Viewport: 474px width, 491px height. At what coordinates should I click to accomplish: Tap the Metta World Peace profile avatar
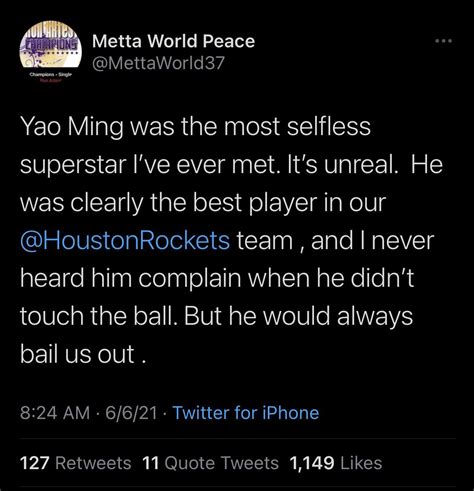click(x=51, y=49)
